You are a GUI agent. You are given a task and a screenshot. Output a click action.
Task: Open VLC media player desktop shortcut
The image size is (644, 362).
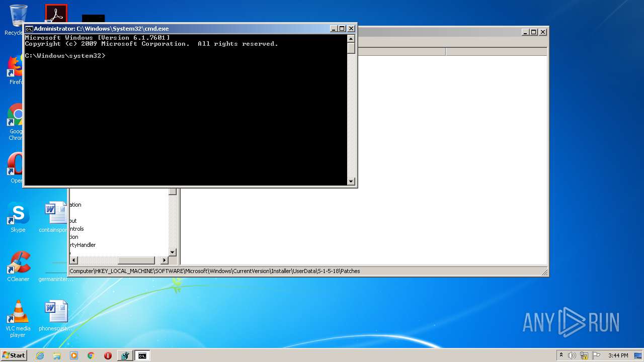[x=18, y=319]
